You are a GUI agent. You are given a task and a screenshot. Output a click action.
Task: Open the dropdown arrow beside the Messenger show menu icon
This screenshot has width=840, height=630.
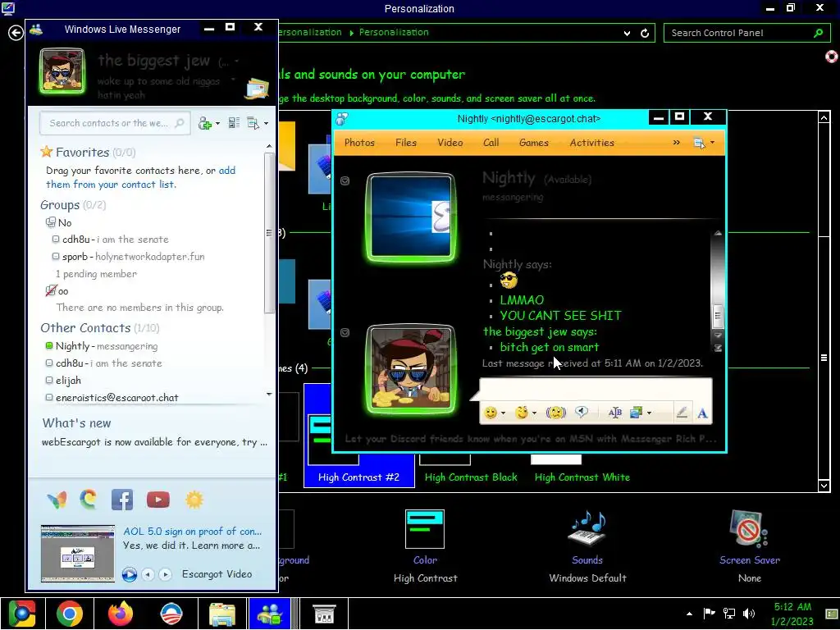pyautogui.click(x=266, y=124)
